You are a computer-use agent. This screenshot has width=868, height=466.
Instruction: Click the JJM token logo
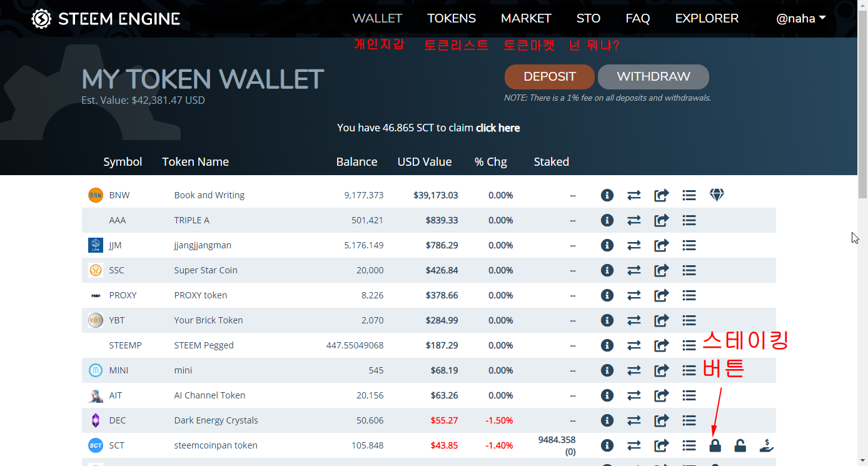(95, 245)
